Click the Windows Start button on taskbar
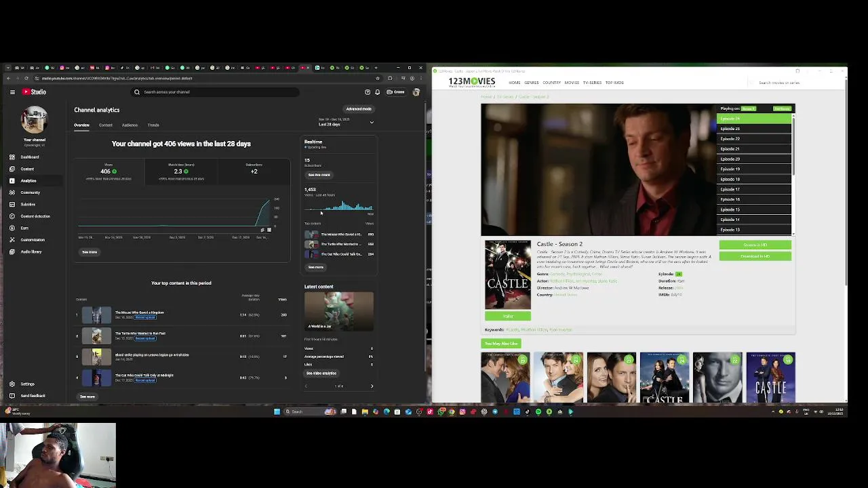Image resolution: width=868 pixels, height=488 pixels. (x=277, y=411)
